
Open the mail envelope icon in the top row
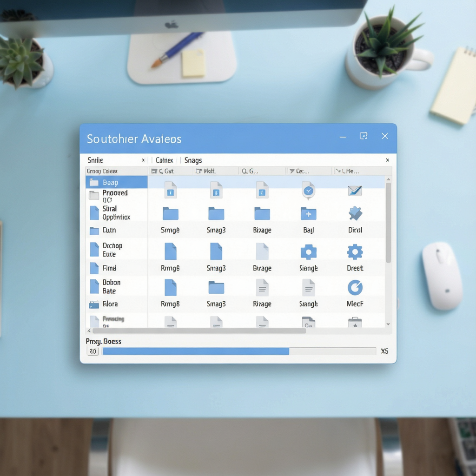[355, 191]
